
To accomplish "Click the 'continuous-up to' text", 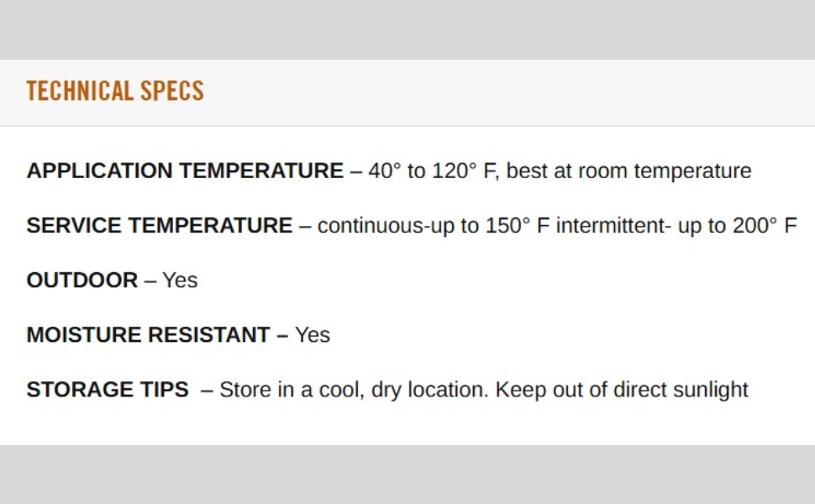I will click(398, 226).
